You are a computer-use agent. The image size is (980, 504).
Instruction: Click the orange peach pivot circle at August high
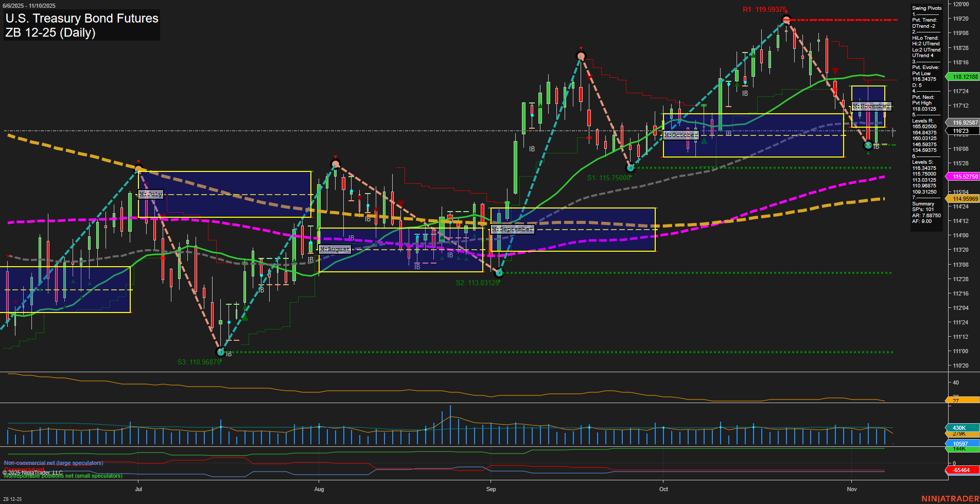click(336, 164)
